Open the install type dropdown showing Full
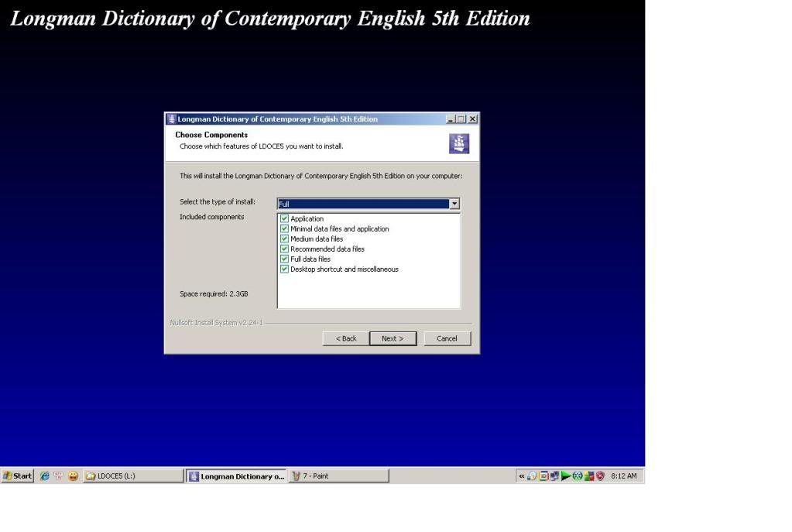The width and height of the screenshot is (792, 532). (369, 204)
